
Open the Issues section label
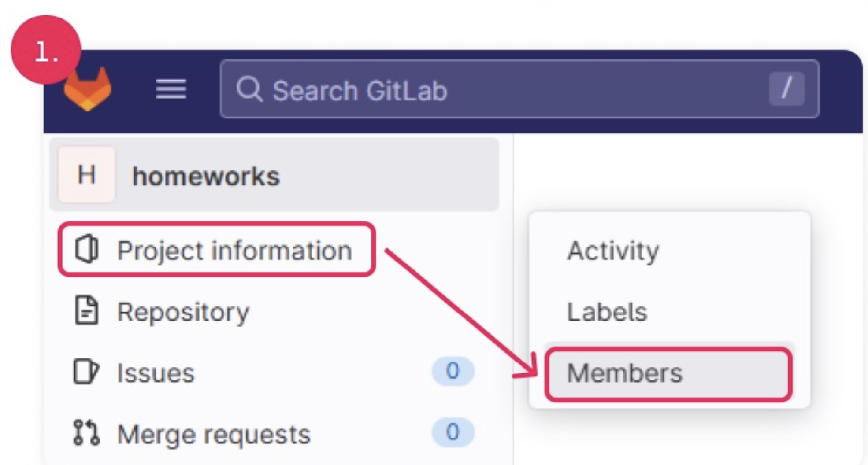[156, 373]
